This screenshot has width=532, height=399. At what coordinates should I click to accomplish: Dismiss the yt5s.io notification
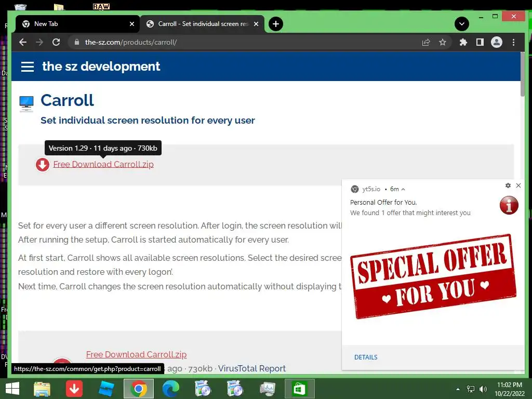(518, 185)
